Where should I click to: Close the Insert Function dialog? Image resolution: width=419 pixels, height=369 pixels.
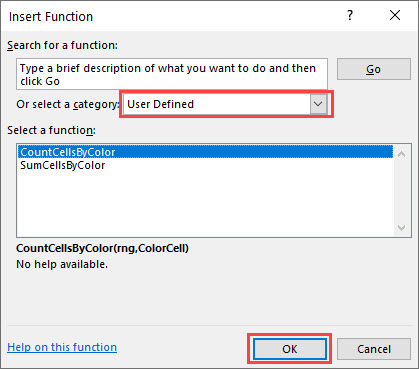tap(395, 15)
